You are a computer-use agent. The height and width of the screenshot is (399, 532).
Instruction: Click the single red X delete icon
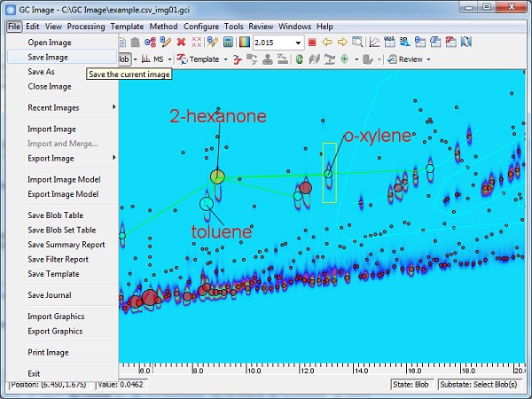pos(181,42)
